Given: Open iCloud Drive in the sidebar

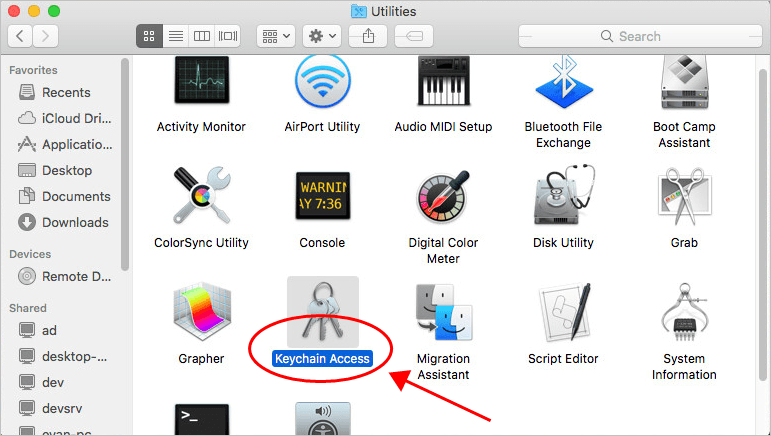Looking at the screenshot, I should 65,118.
